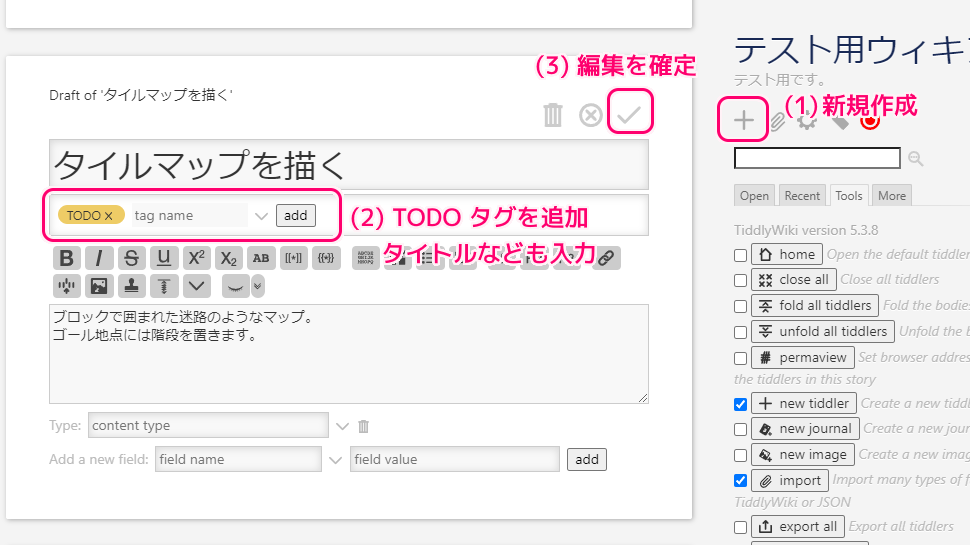Viewport: 970px width, 545px height.
Task: Create a new tiddler with sidebar plus icon
Action: click(744, 120)
